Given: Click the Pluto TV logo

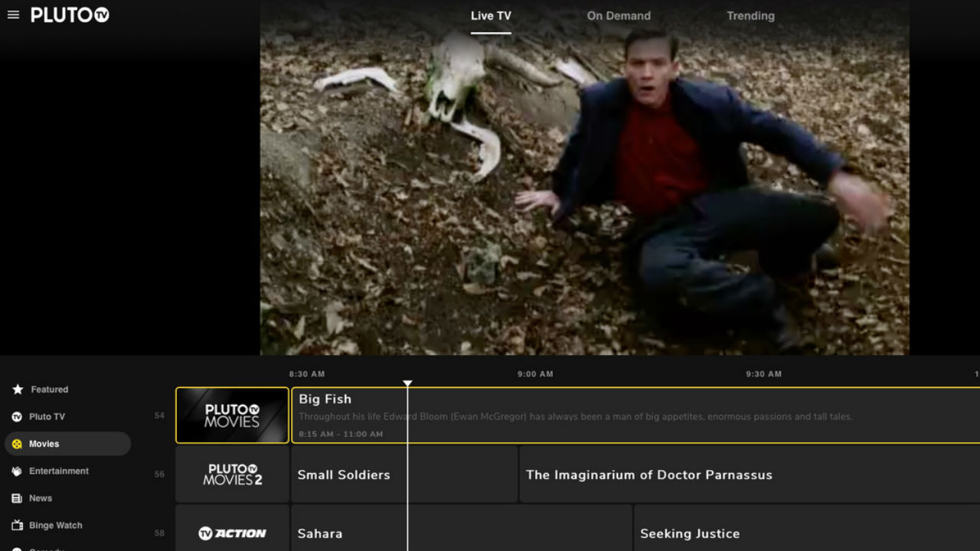Looking at the screenshot, I should coord(70,15).
